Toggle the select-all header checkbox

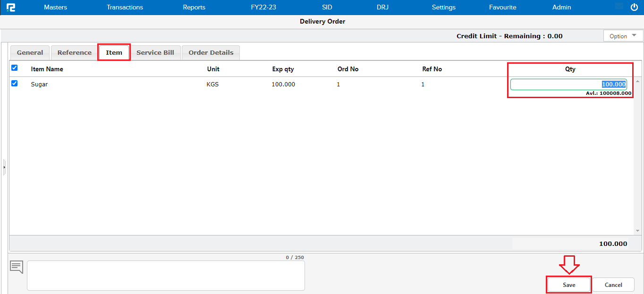click(14, 68)
